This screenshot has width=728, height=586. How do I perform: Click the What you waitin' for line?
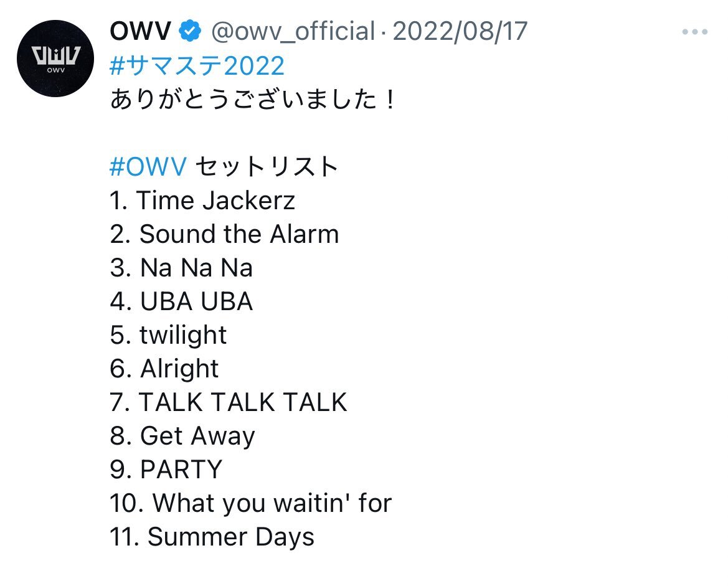tap(251, 503)
